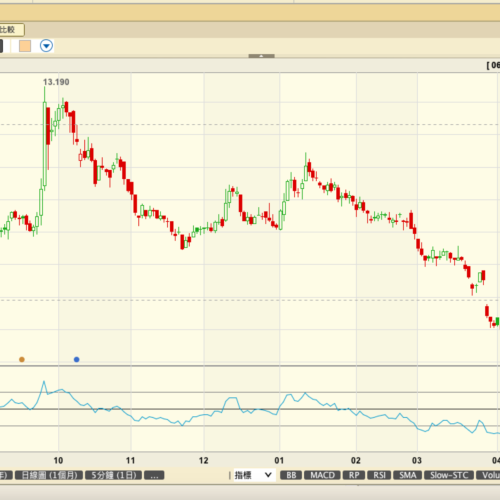Select the 5分鐘 (1日) chart period
Screen dimensions: 500x500
tap(113, 475)
